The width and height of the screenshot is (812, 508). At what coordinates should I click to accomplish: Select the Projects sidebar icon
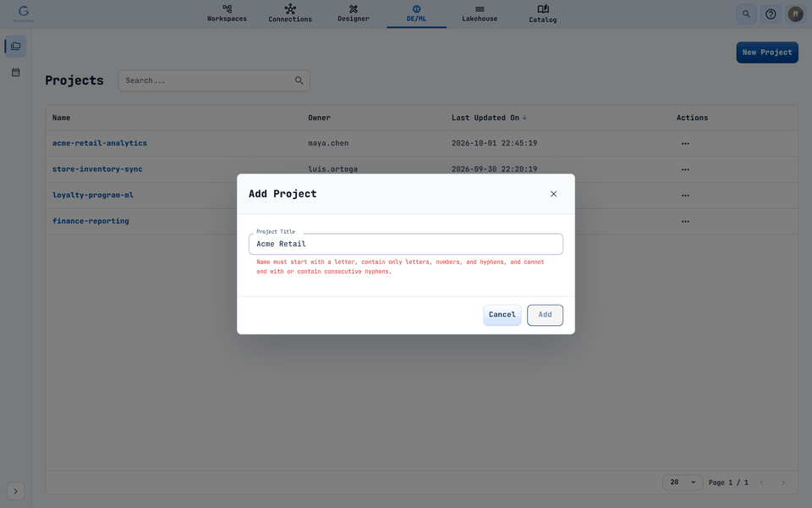[x=15, y=46]
